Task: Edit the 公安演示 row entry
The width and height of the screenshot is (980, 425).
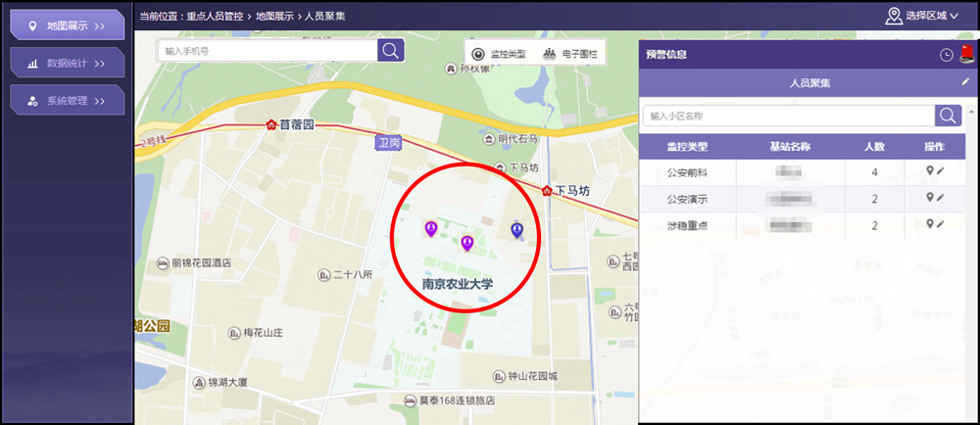Action: (x=941, y=198)
